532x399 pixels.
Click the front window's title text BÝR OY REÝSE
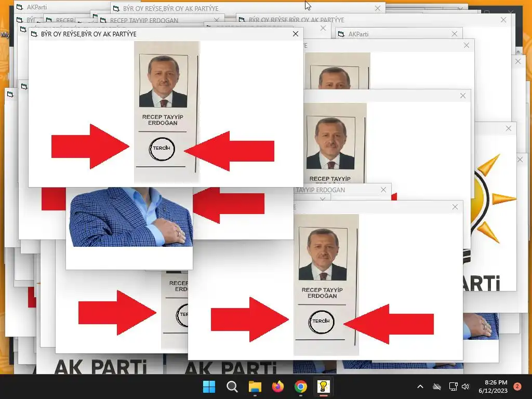pyautogui.click(x=88, y=34)
